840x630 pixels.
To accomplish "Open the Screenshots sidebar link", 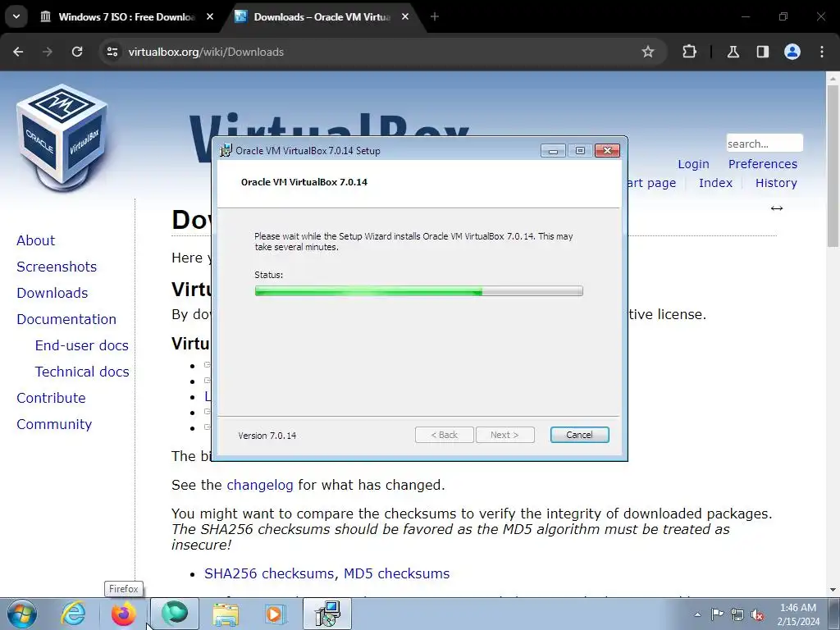I will [57, 267].
